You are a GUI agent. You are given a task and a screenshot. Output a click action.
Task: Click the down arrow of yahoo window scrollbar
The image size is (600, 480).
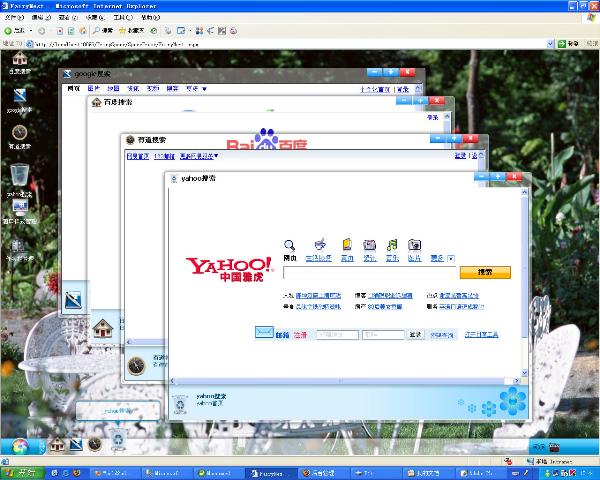[524, 372]
